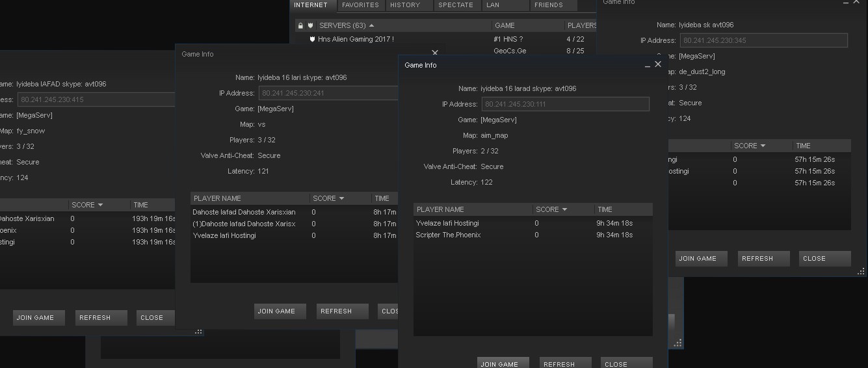Click IP Address field showing 80.241.245.230:241
Viewport: 868px width, 368px height.
328,93
